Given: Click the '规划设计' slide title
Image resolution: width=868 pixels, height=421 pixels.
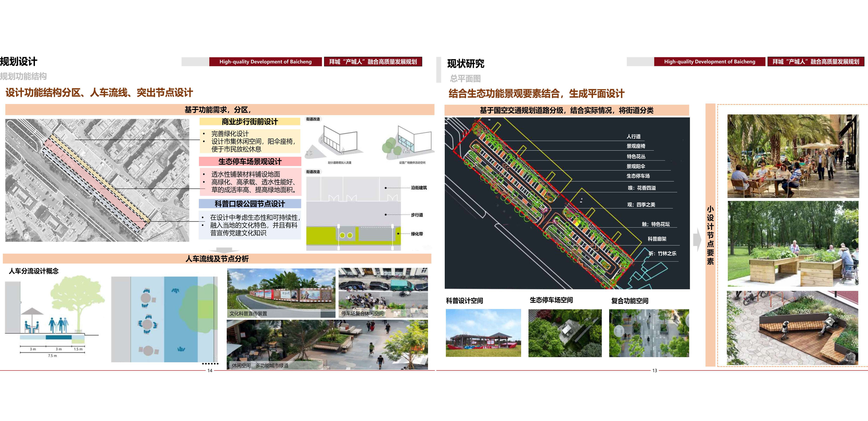Looking at the screenshot, I should point(19,62).
